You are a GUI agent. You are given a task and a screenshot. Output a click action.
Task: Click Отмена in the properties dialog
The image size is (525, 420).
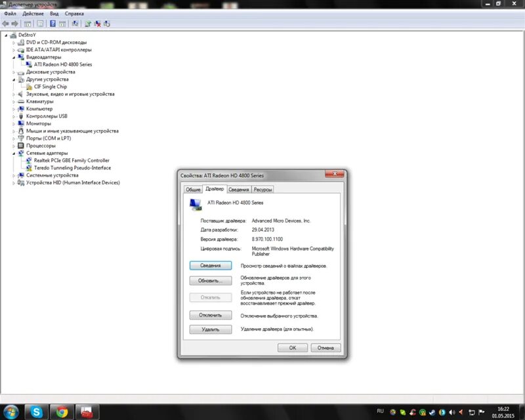[325, 348]
